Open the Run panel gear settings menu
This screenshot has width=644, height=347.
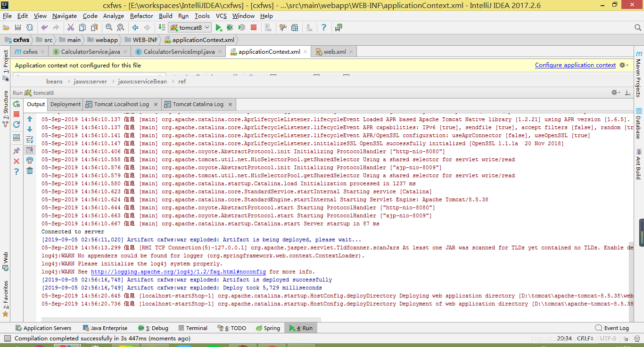[x=615, y=93]
